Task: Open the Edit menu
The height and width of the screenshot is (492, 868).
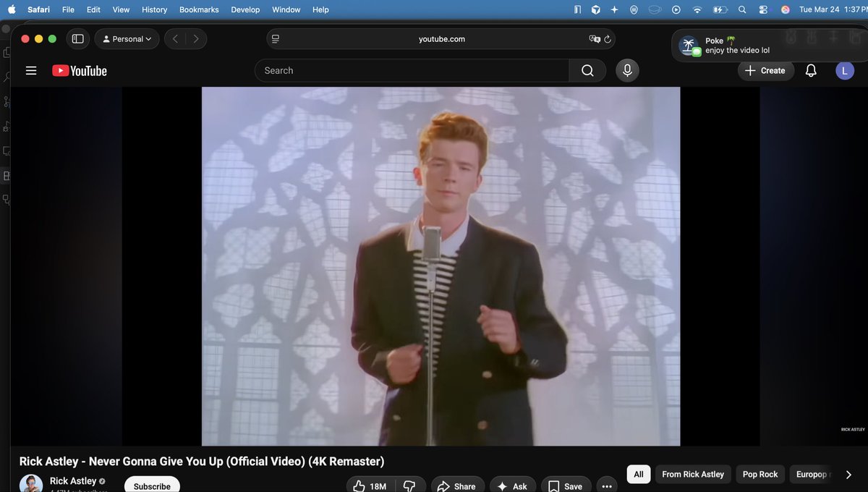Action: click(x=93, y=9)
